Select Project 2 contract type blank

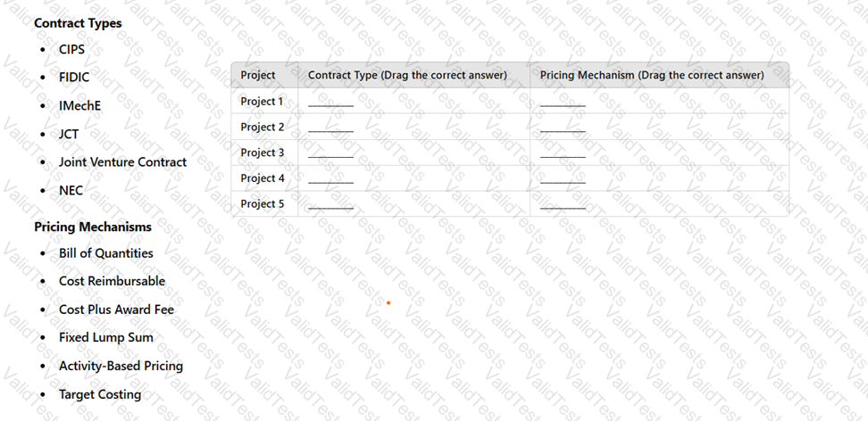330,128
